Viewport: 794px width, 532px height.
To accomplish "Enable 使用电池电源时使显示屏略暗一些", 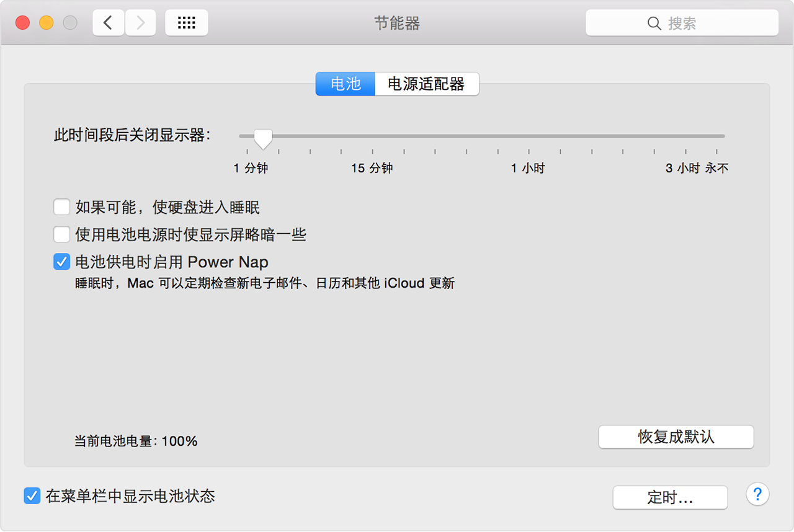I will [61, 234].
